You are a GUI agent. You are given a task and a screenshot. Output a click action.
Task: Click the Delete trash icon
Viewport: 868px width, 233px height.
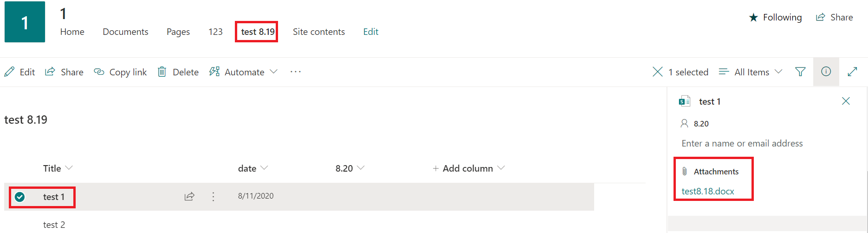click(162, 72)
